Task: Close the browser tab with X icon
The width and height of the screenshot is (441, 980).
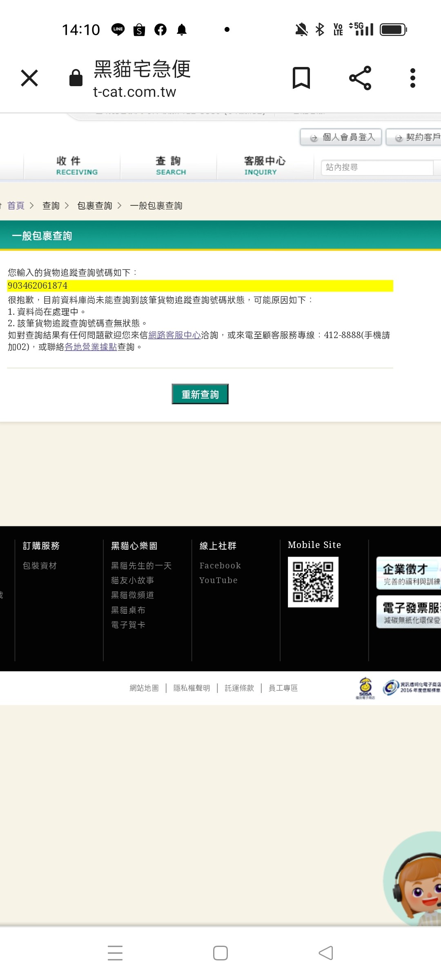Action: pos(29,78)
